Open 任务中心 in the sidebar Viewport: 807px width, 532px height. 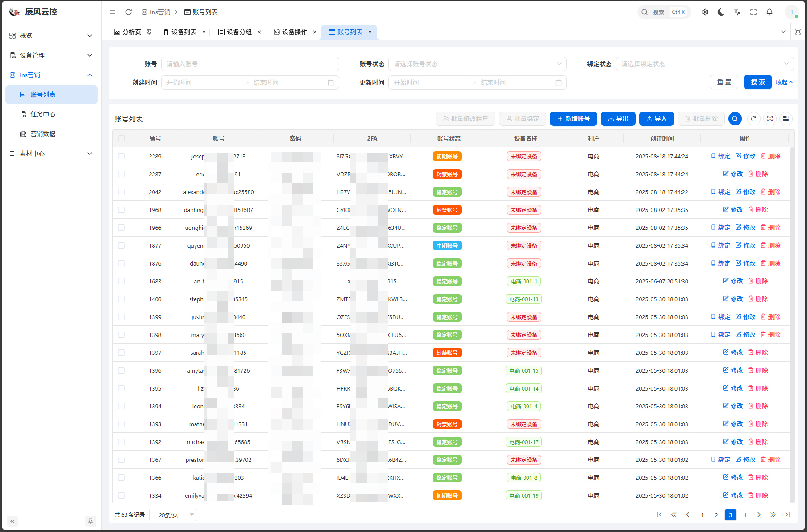click(43, 114)
